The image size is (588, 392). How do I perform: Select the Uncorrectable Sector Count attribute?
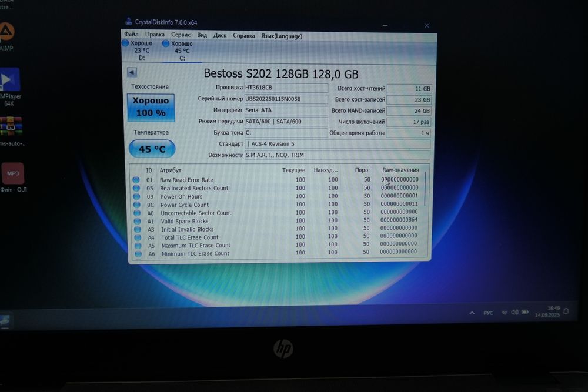click(x=196, y=213)
